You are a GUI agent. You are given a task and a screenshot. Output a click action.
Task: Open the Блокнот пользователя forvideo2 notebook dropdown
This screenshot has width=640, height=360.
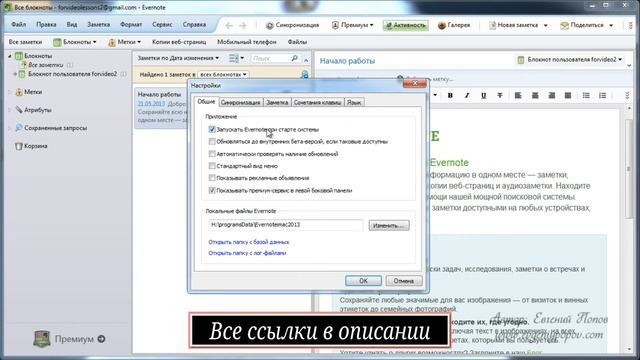570,60
